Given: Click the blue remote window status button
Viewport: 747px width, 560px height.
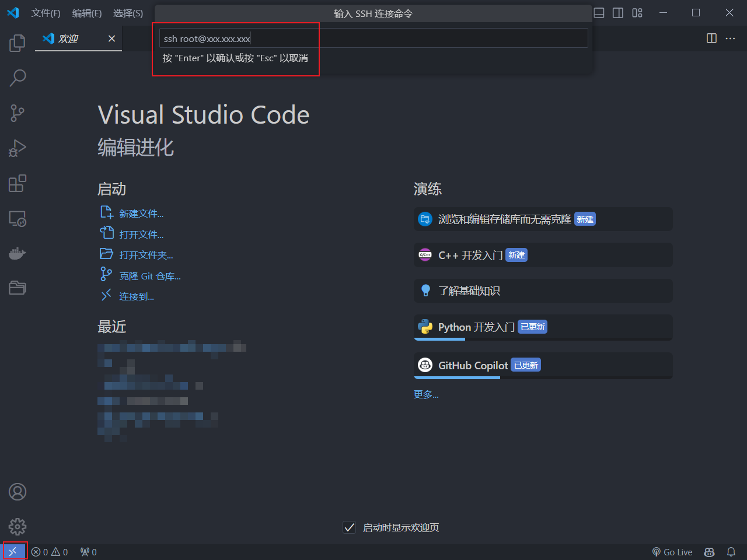Looking at the screenshot, I should pyautogui.click(x=13, y=552).
